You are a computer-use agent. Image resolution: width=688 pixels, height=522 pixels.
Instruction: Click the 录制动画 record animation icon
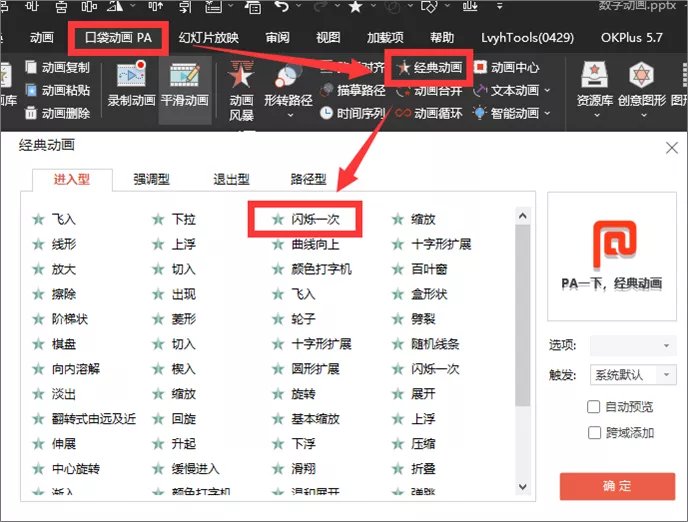(x=131, y=75)
